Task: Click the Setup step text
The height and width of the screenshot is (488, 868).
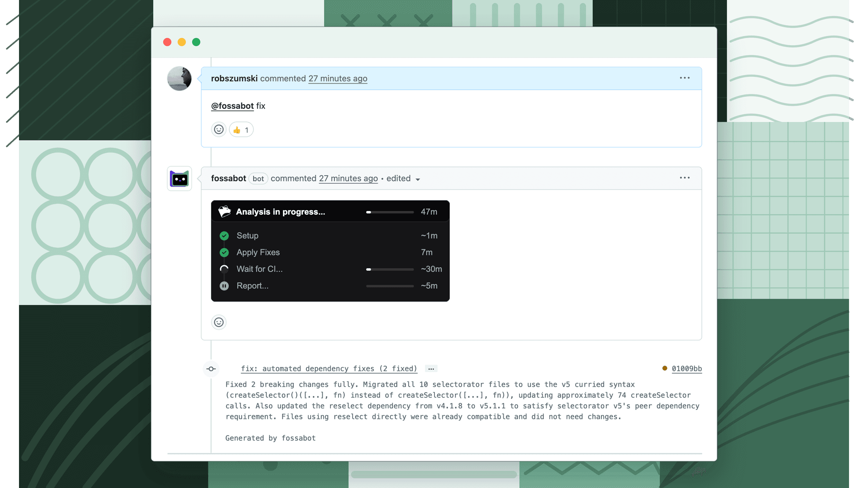Action: click(x=247, y=236)
